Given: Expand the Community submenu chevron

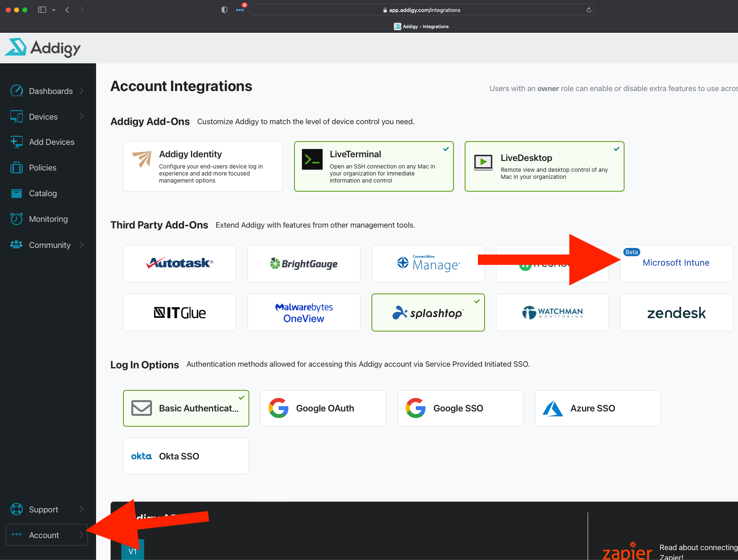Looking at the screenshot, I should click(x=81, y=245).
